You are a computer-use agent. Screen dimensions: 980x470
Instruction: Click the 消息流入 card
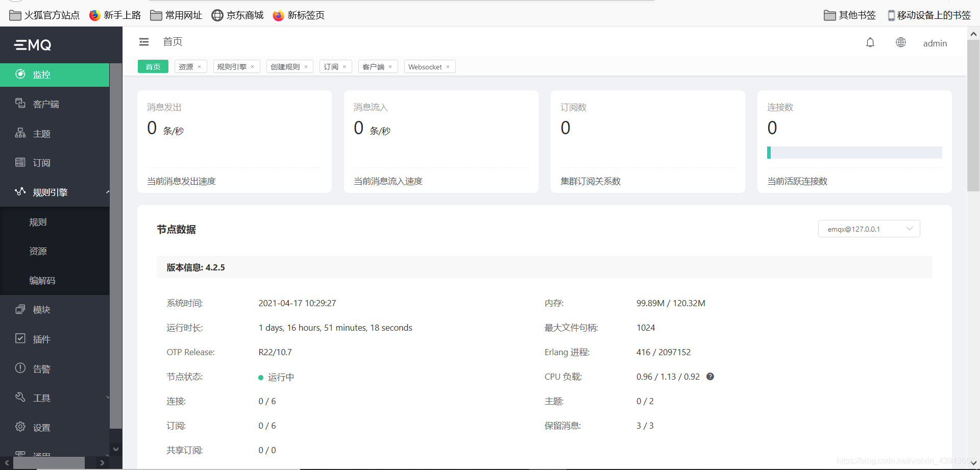click(441, 141)
